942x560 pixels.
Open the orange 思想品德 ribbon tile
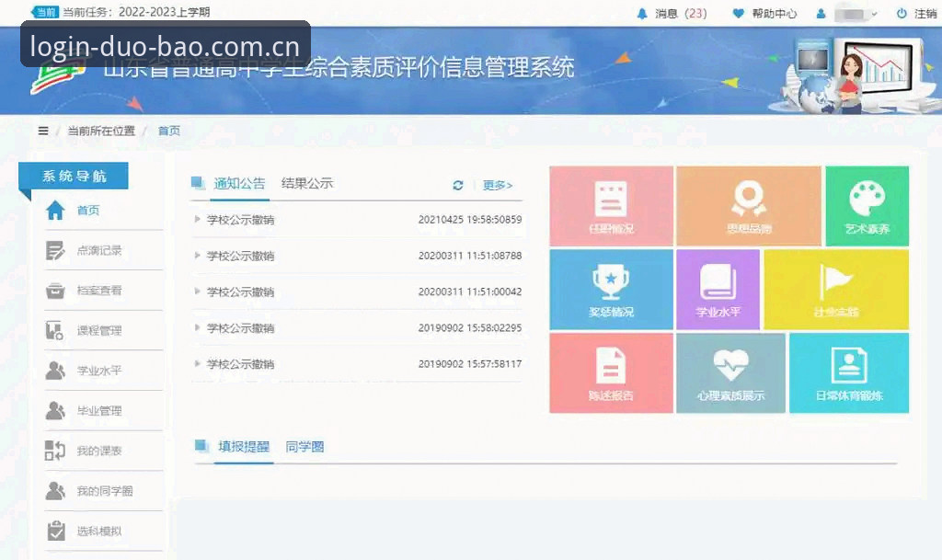pyautogui.click(x=749, y=206)
